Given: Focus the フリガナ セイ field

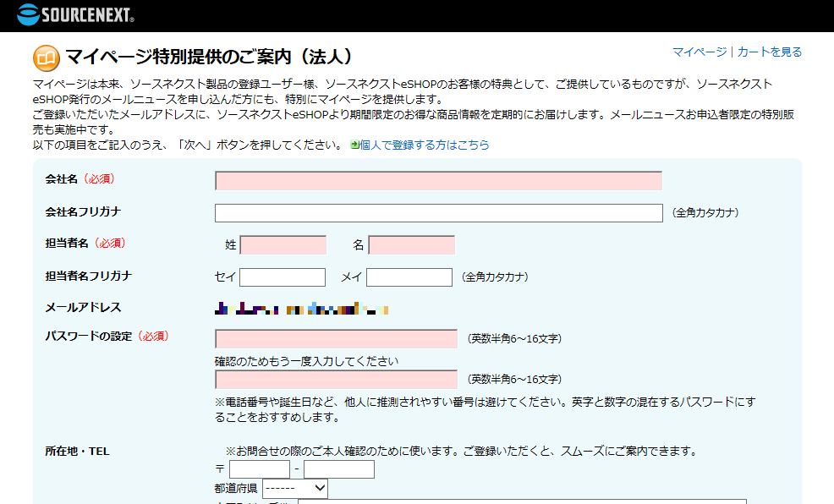Looking at the screenshot, I should (x=283, y=277).
